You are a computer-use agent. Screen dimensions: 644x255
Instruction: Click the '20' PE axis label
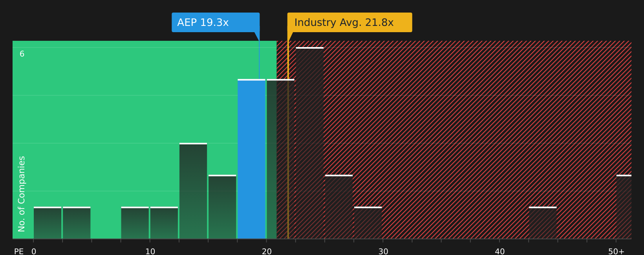tap(267, 251)
